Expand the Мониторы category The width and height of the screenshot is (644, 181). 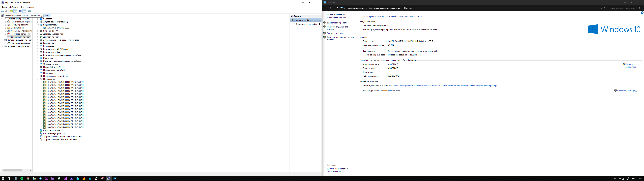38,58
